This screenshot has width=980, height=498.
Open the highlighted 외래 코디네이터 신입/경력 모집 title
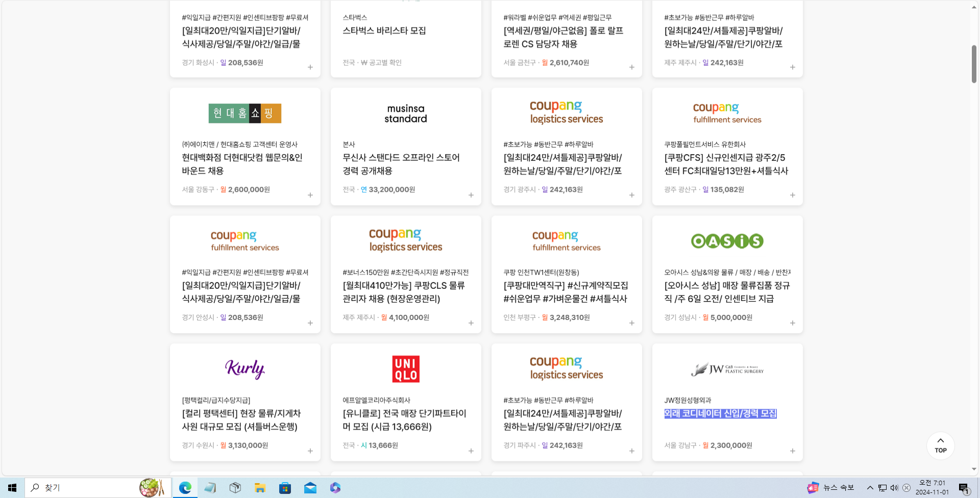click(720, 413)
